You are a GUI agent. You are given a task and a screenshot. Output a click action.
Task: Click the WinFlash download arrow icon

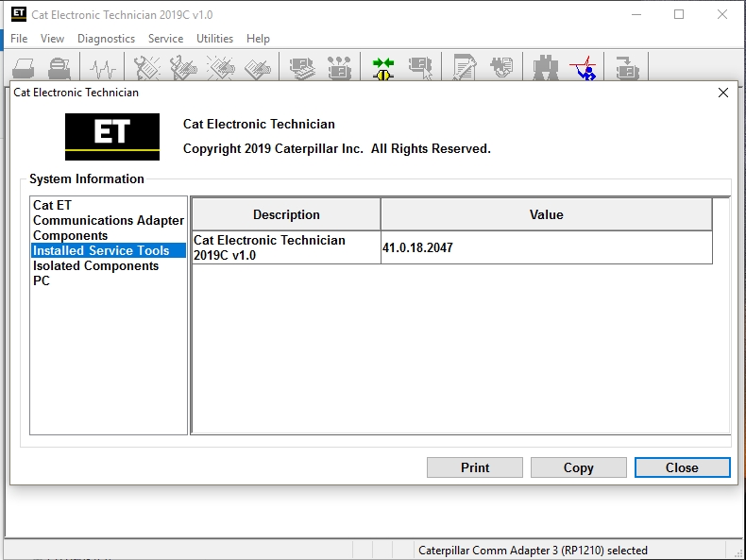(627, 68)
